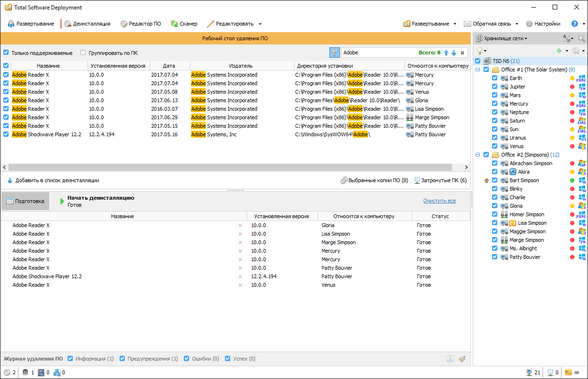The height and width of the screenshot is (379, 588).
Task: Click the green start uninstall arrow
Action: (62, 202)
